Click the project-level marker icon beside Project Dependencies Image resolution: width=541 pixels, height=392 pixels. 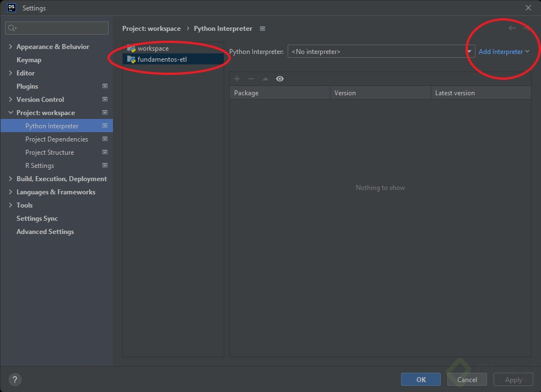[x=105, y=139]
